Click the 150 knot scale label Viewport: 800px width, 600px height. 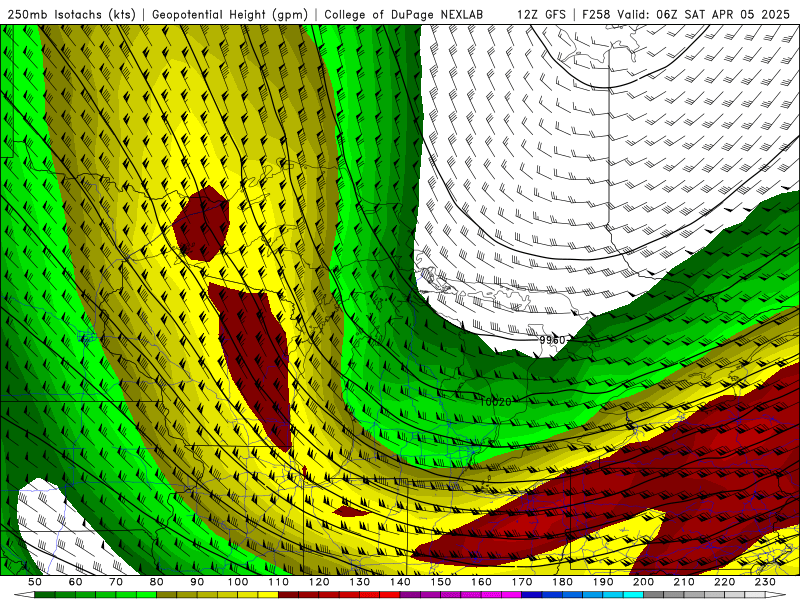[440, 582]
